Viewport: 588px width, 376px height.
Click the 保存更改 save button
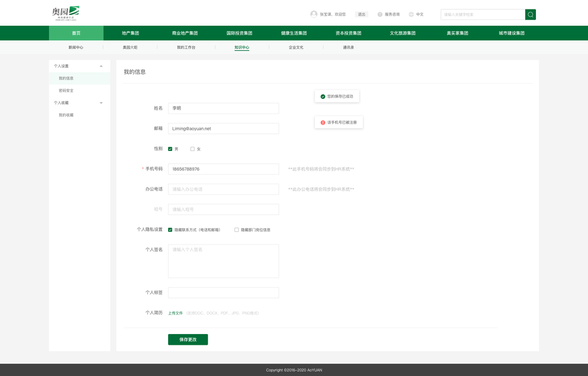tap(188, 340)
